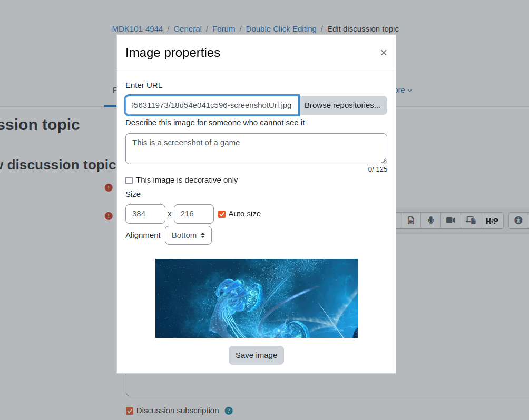The height and width of the screenshot is (420, 529).
Task: Click the H5P toolbar icon
Action: (x=492, y=221)
